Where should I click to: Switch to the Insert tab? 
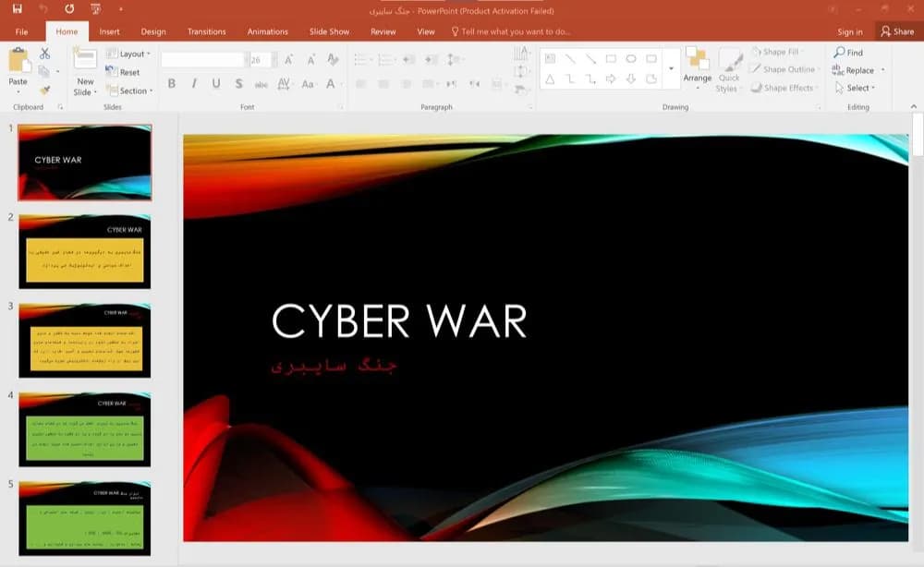coord(109,31)
